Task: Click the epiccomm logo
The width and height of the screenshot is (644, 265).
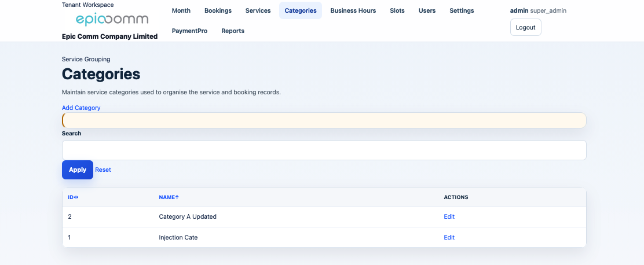Action: (112, 20)
